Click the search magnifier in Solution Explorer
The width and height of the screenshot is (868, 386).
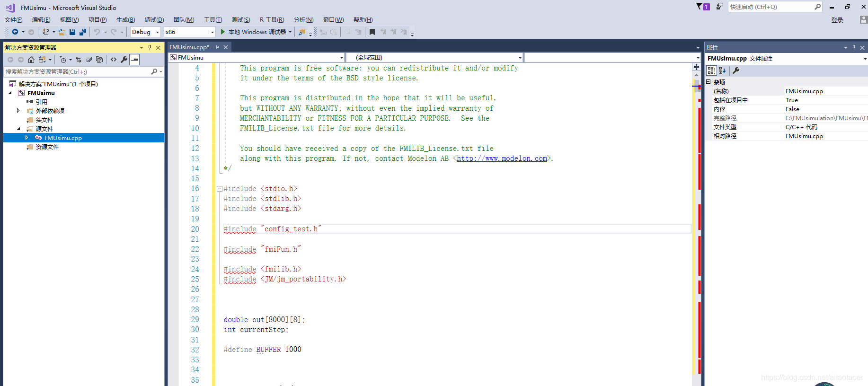tap(154, 72)
